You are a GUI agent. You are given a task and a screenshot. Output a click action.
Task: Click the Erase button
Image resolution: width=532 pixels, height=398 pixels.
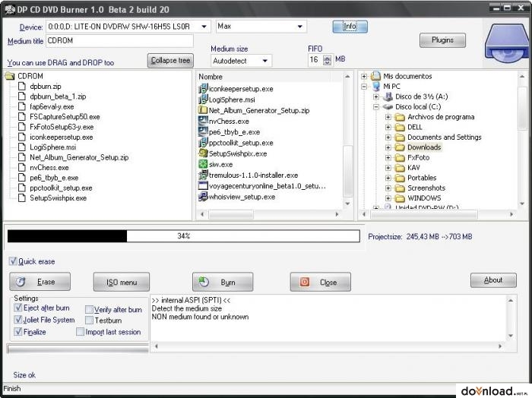[40, 281]
